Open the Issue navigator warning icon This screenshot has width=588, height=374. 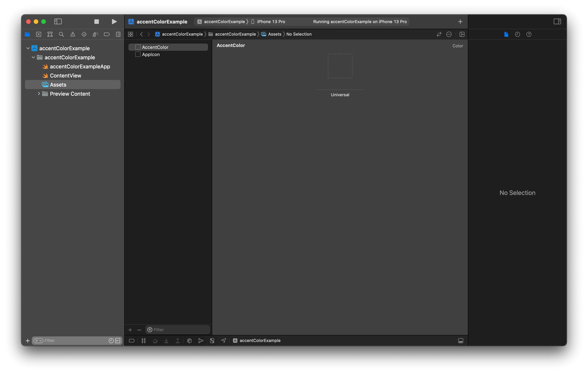point(73,34)
